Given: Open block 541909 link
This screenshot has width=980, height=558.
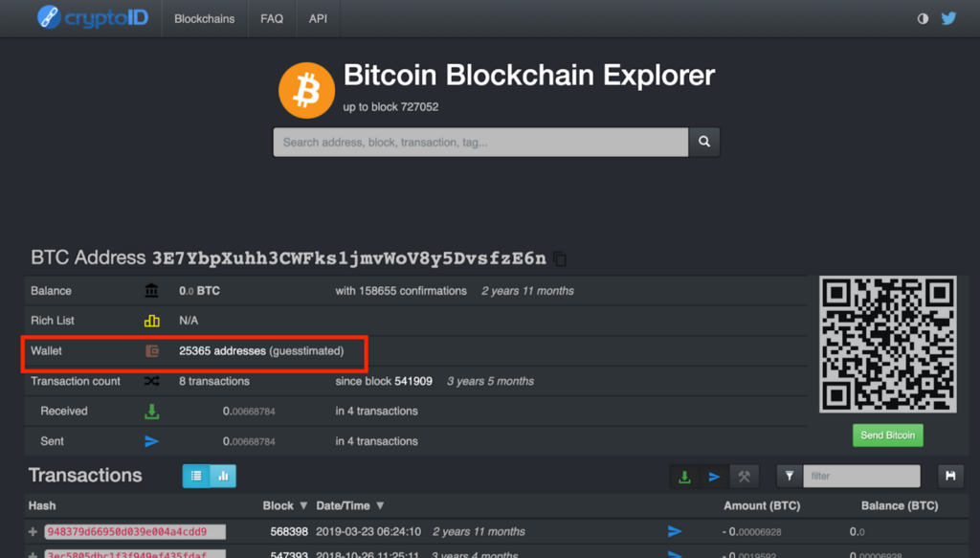Looking at the screenshot, I should click(413, 381).
